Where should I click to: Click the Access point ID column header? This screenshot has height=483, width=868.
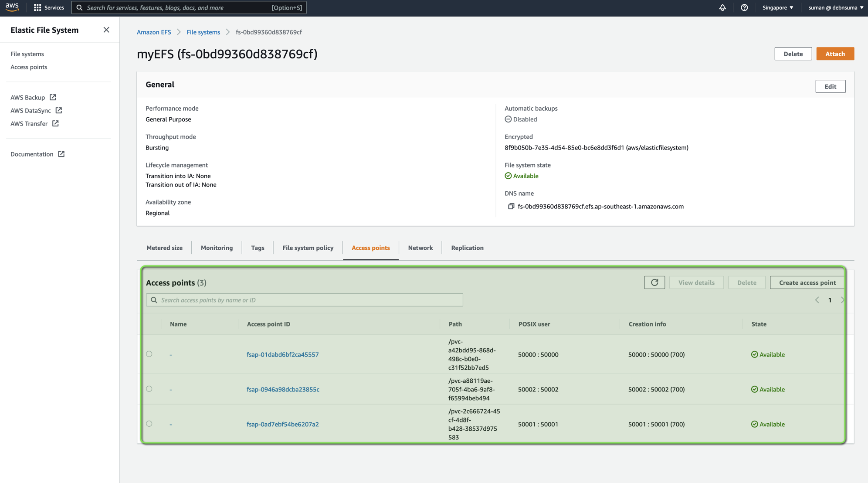coord(268,324)
